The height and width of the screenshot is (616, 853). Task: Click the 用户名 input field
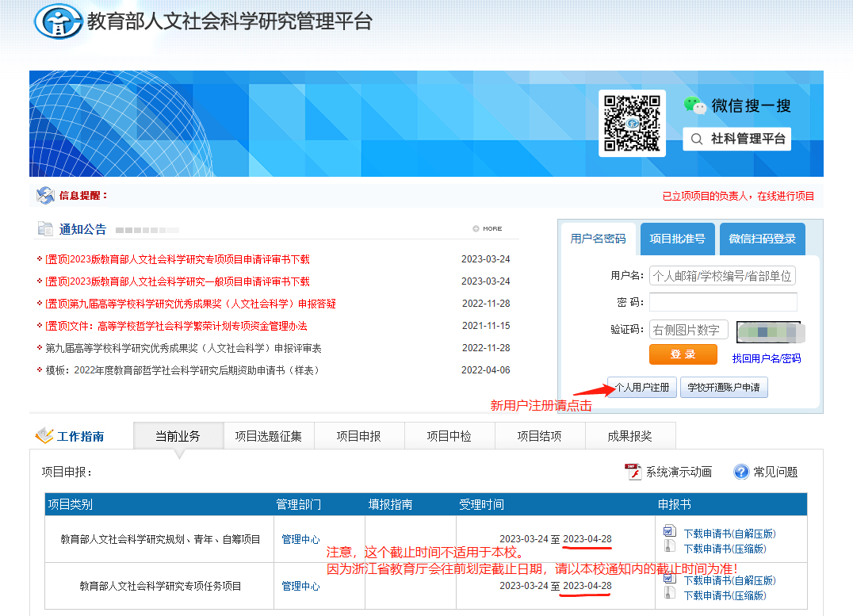[722, 276]
